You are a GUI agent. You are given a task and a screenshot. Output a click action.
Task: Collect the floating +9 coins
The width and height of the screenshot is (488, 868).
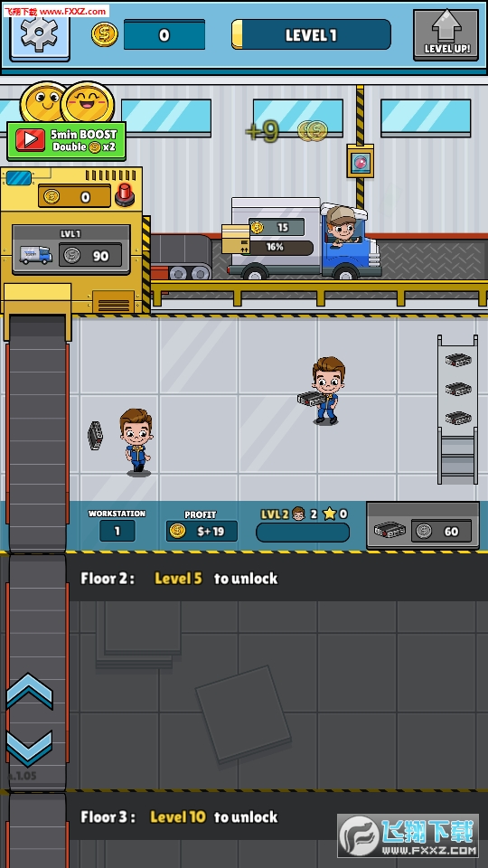286,131
